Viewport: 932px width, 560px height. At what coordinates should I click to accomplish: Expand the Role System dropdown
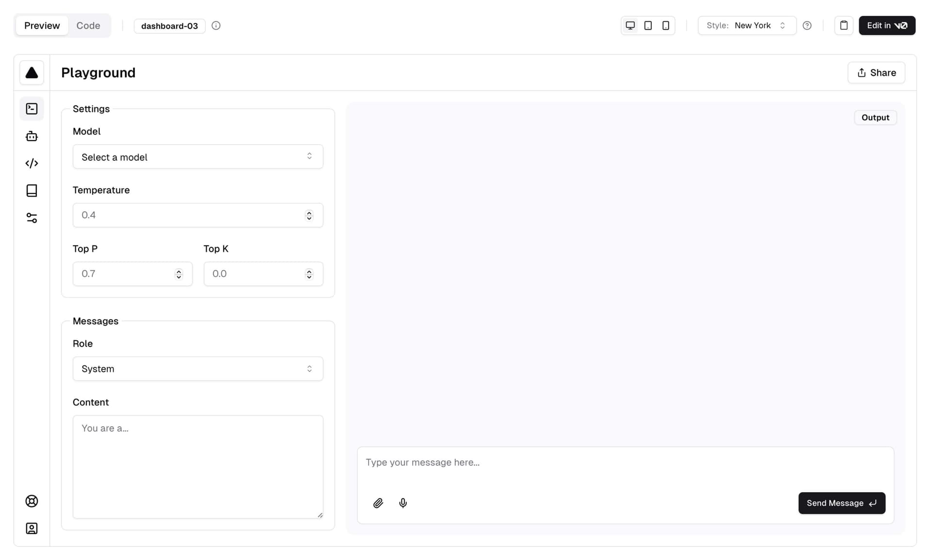click(198, 369)
